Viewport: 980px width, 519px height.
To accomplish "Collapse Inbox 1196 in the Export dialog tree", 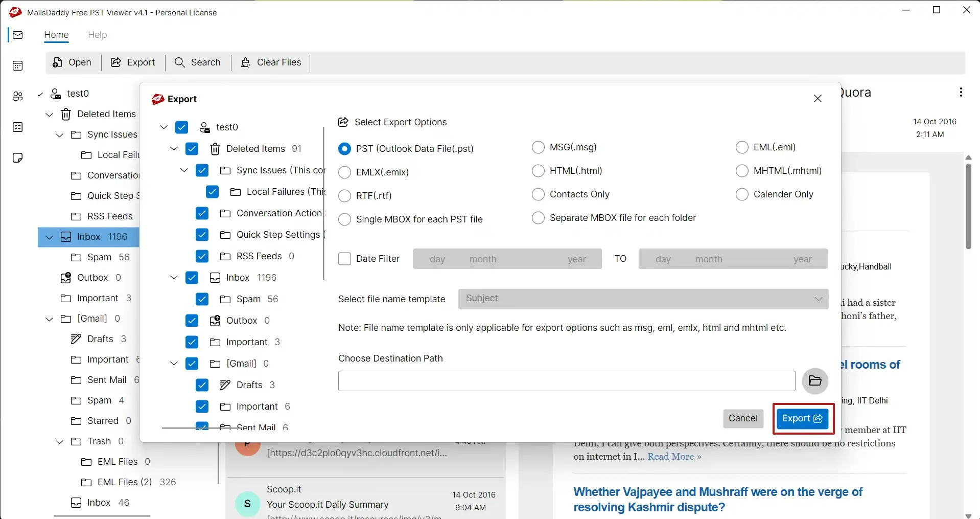I will [174, 278].
